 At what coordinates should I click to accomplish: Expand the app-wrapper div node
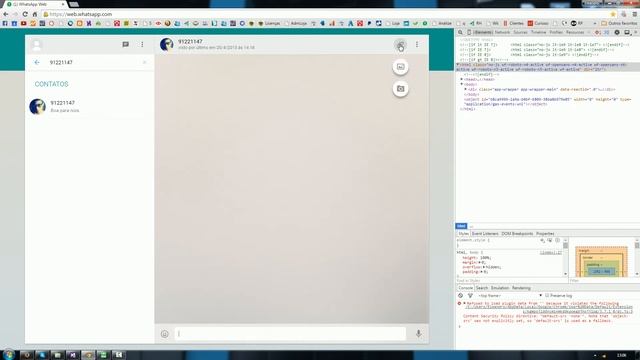pyautogui.click(x=465, y=89)
